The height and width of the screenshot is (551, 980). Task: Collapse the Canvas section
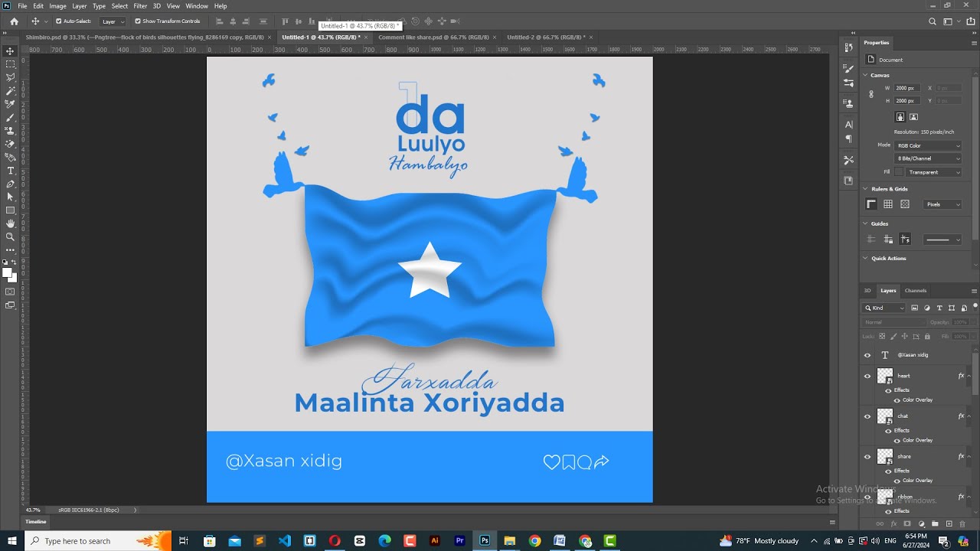[x=866, y=75]
